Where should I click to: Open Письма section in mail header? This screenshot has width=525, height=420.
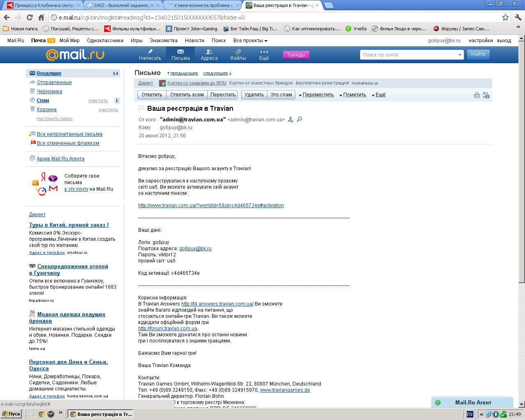coord(180,55)
